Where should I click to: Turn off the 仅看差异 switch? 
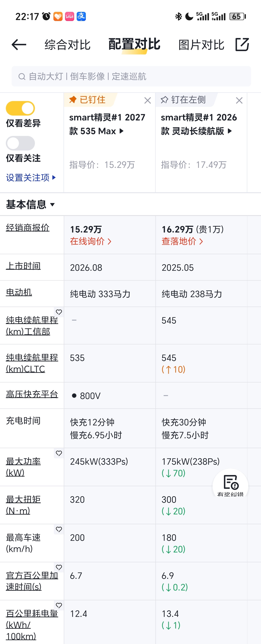20,108
